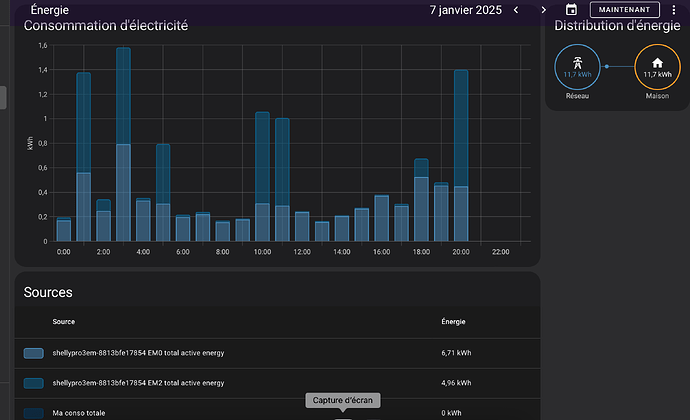
Task: Click the Capture d'écran tooltip
Action: [343, 400]
